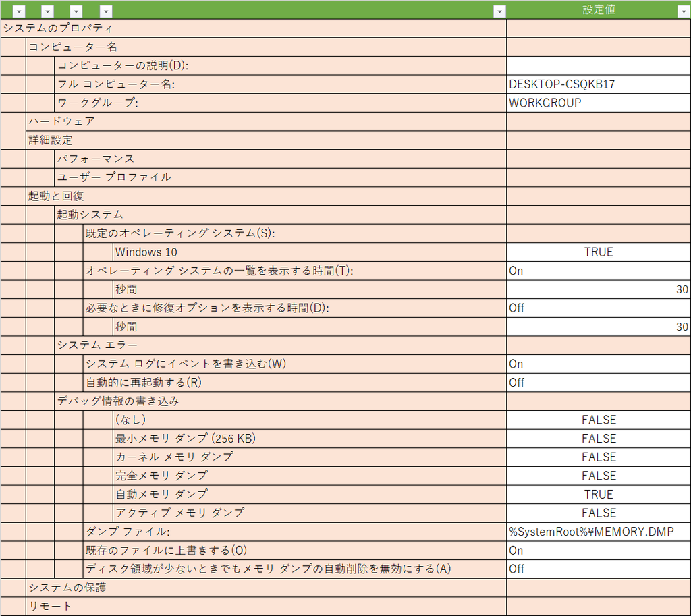Click Off value for 自動的に再起動する(R)

point(599,383)
